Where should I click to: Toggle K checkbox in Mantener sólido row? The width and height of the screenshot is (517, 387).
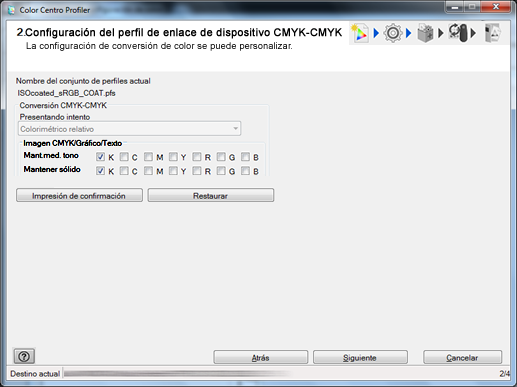click(100, 171)
